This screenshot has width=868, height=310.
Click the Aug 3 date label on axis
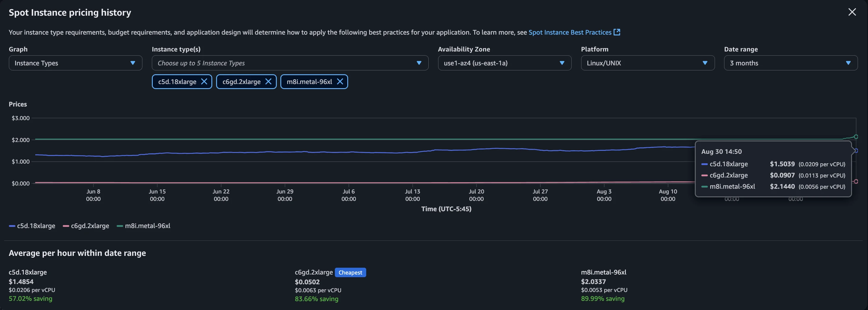(604, 191)
